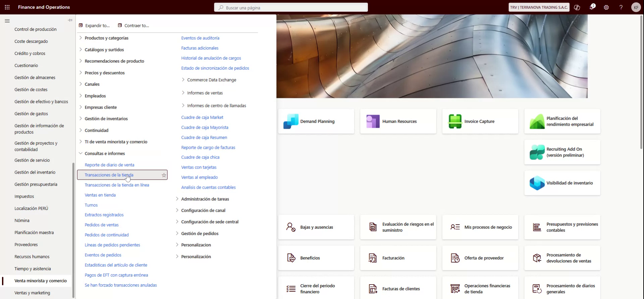Image resolution: width=644 pixels, height=299 pixels.
Task: Open Venta minorista y comercio module
Action: [x=41, y=281]
